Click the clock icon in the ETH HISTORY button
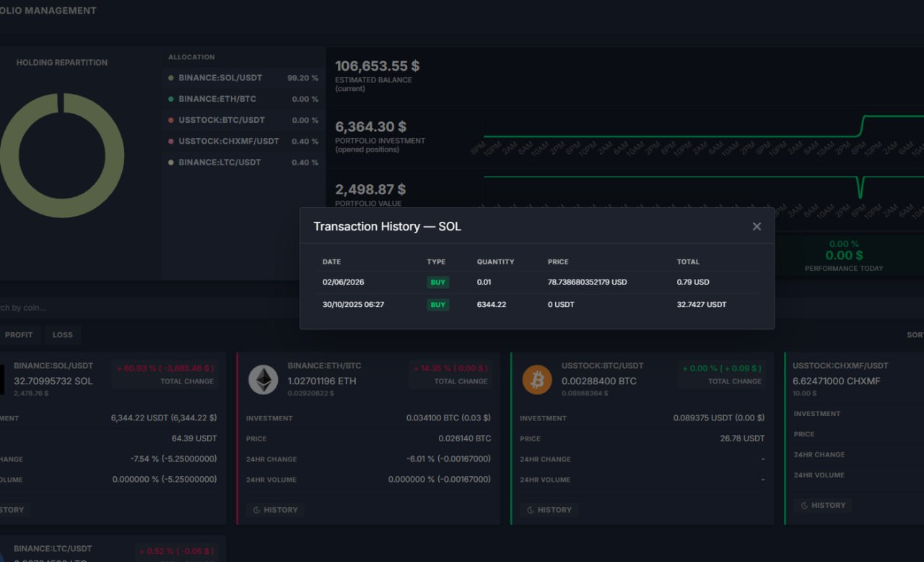924x562 pixels. point(256,510)
